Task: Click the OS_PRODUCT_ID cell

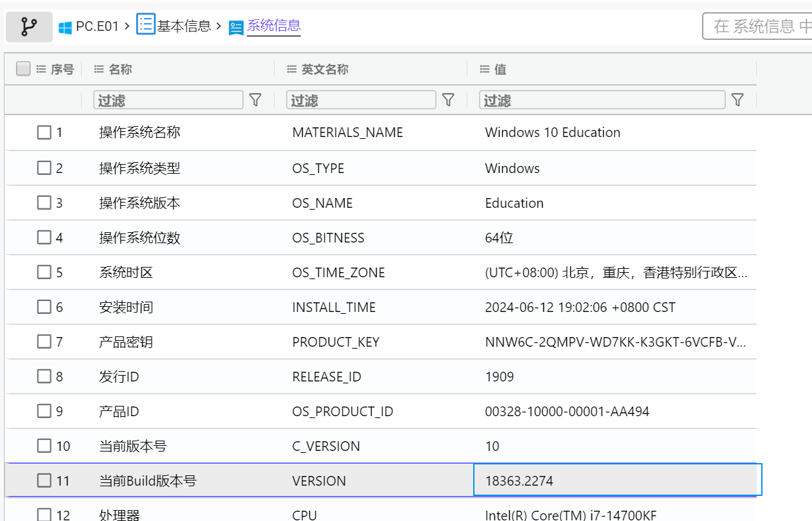Action: pos(342,412)
